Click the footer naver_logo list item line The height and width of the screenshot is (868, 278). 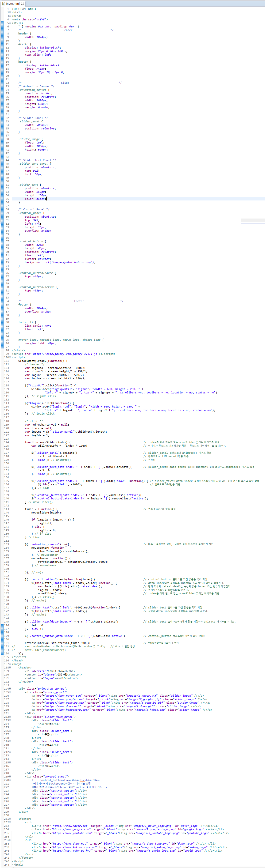click(125, 826)
